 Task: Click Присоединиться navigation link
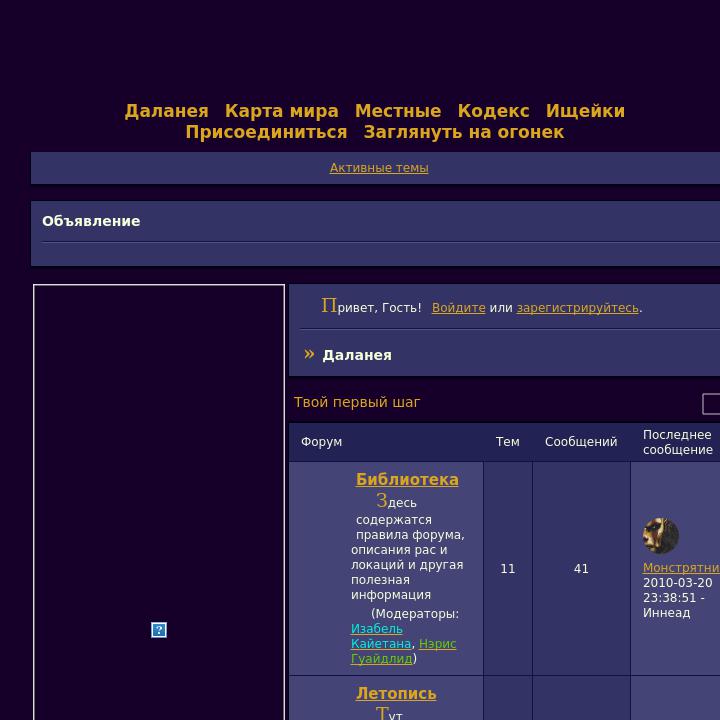(x=266, y=132)
